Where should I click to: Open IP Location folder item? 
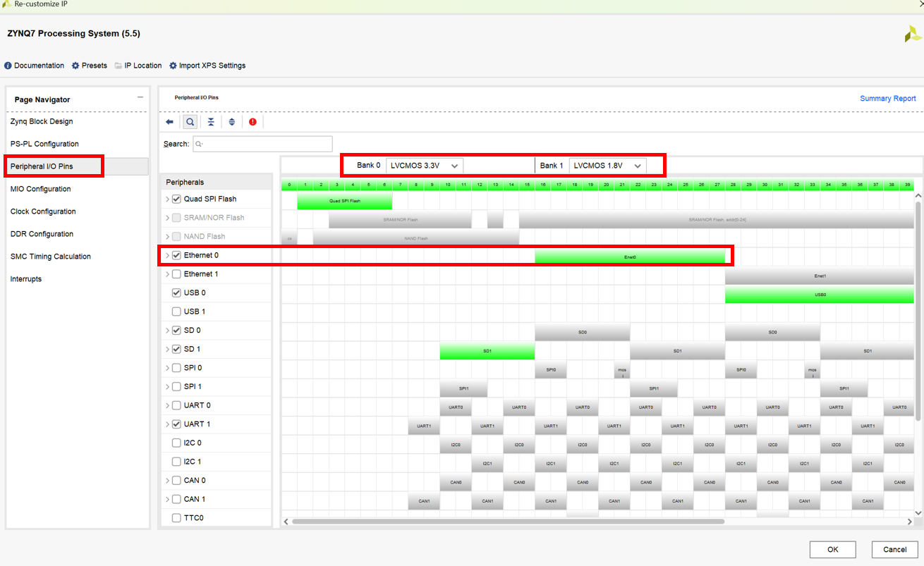click(138, 66)
